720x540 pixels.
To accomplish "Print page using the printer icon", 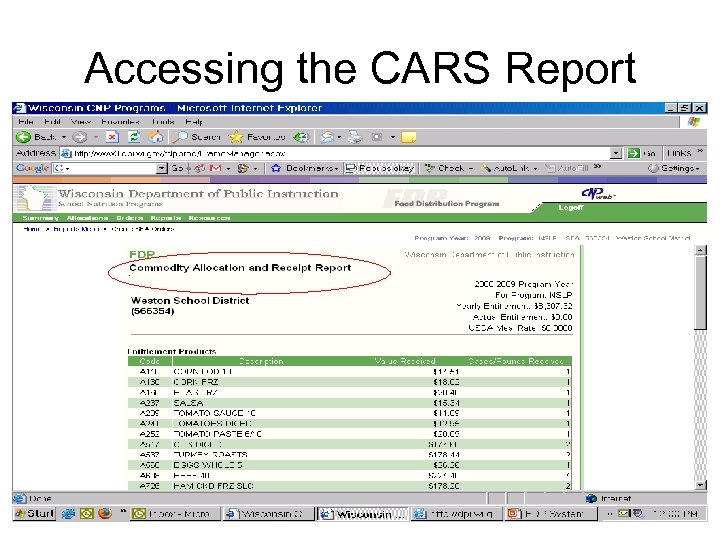I will [354, 137].
